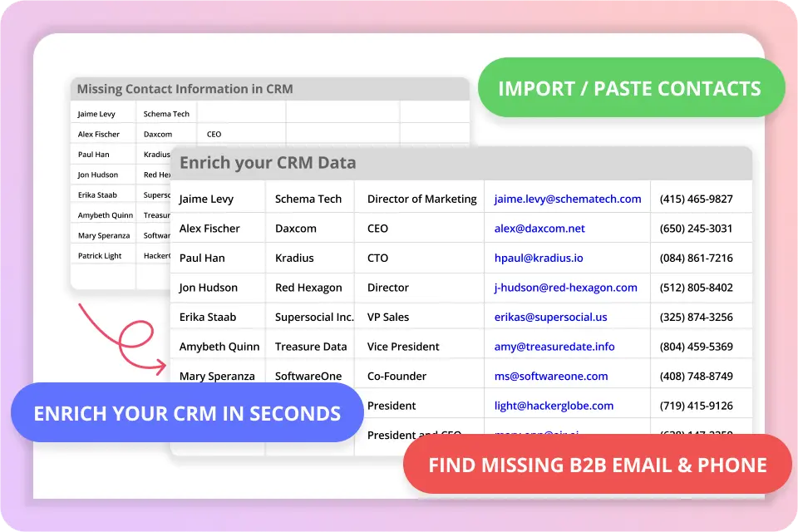Click Erika Staab in Missing Contact Information table
The image size is (798, 532).
(97, 195)
